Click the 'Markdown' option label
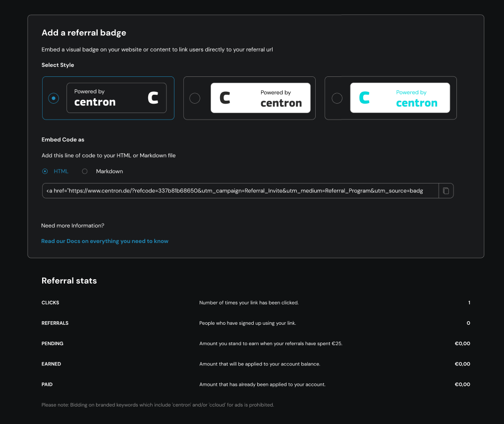The height and width of the screenshot is (424, 504). click(x=110, y=171)
